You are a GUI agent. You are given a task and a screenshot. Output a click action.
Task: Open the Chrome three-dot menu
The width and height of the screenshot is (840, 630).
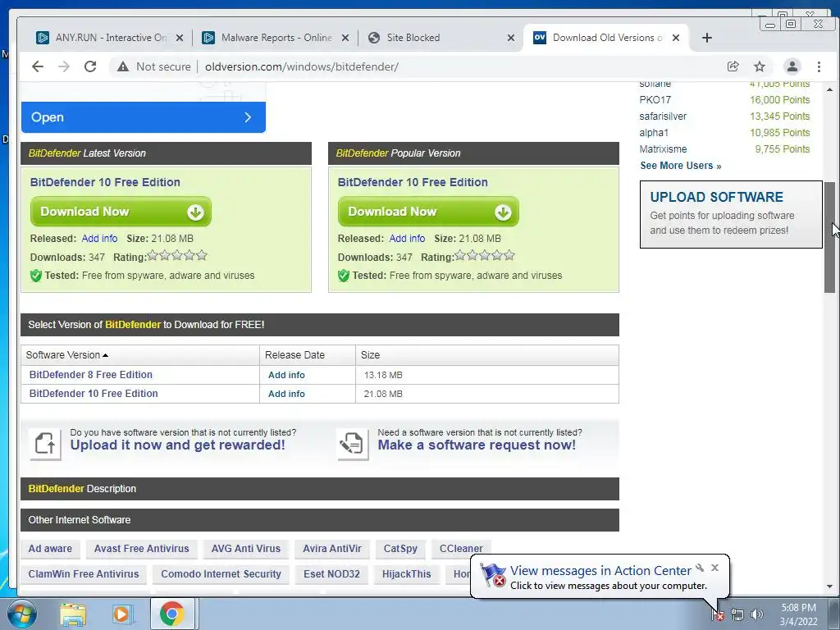tap(819, 66)
